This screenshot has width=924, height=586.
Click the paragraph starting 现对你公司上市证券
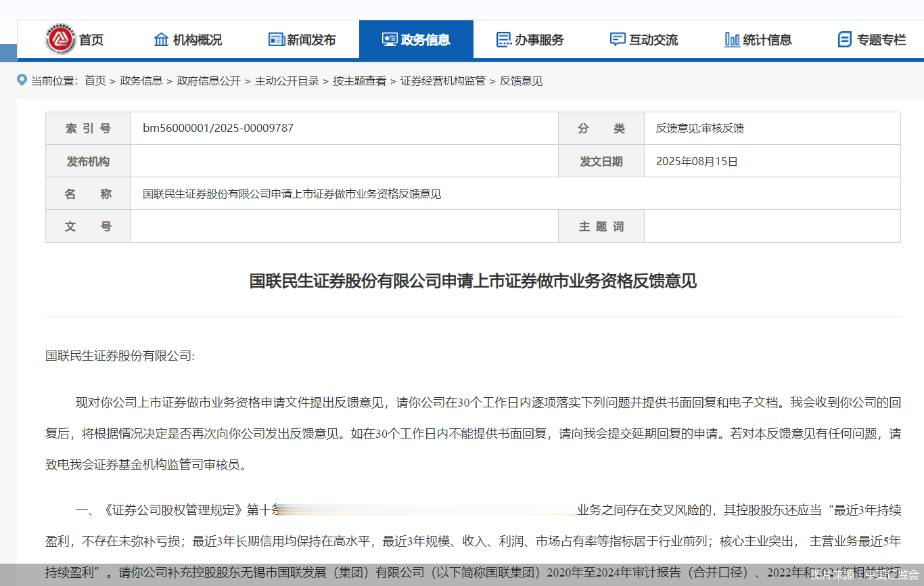(473, 433)
